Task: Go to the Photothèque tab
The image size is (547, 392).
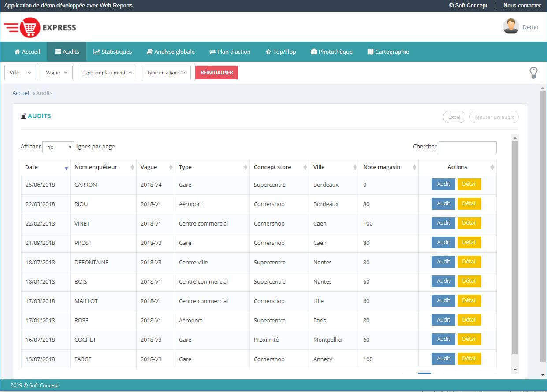Action: (x=332, y=52)
